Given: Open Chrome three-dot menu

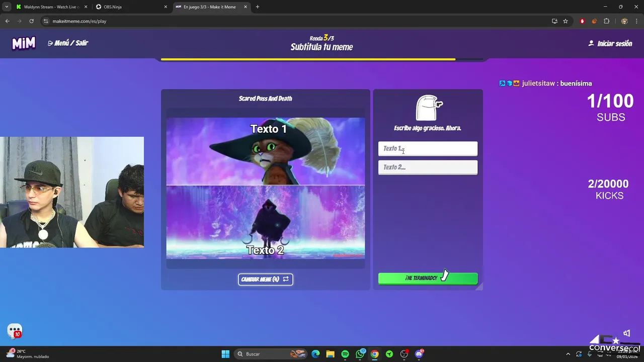Looking at the screenshot, I should [637, 21].
